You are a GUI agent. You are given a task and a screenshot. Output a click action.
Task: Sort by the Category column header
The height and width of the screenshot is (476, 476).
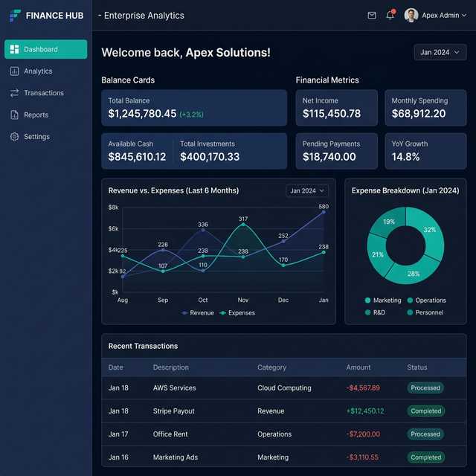click(271, 367)
